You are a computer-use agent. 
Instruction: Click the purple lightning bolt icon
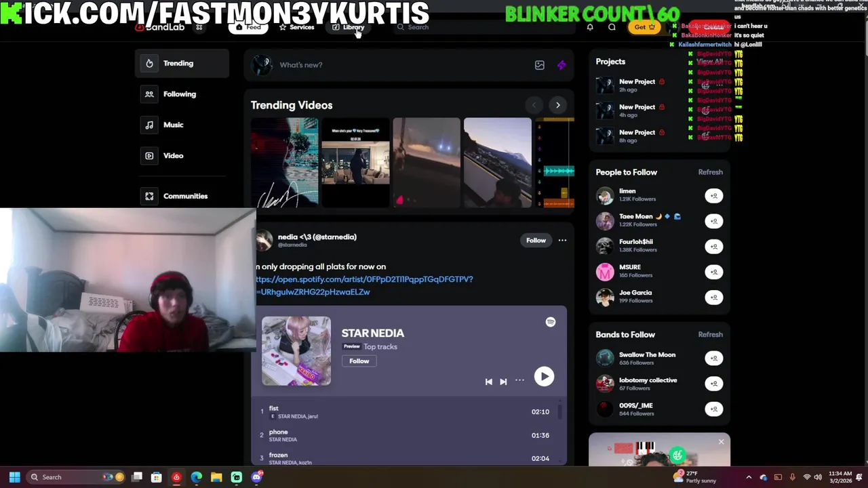click(x=561, y=65)
